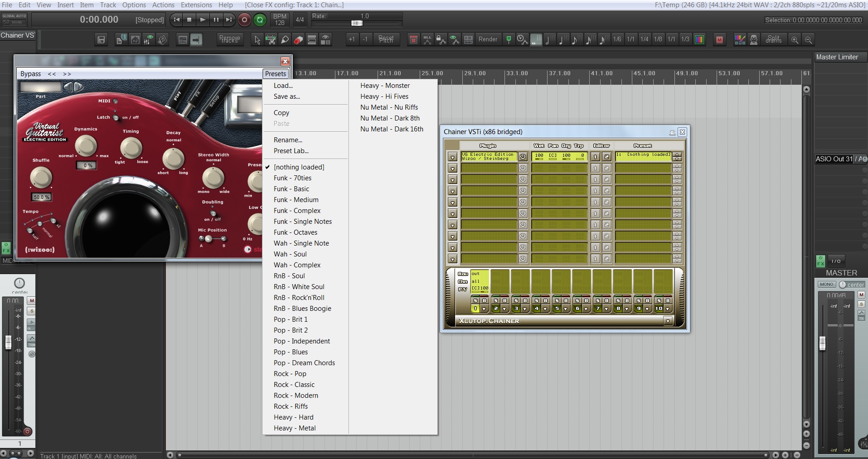Viewport: 868px width, 459px height.
Task: Click the zoom in magnifier icon
Action: [795, 40]
